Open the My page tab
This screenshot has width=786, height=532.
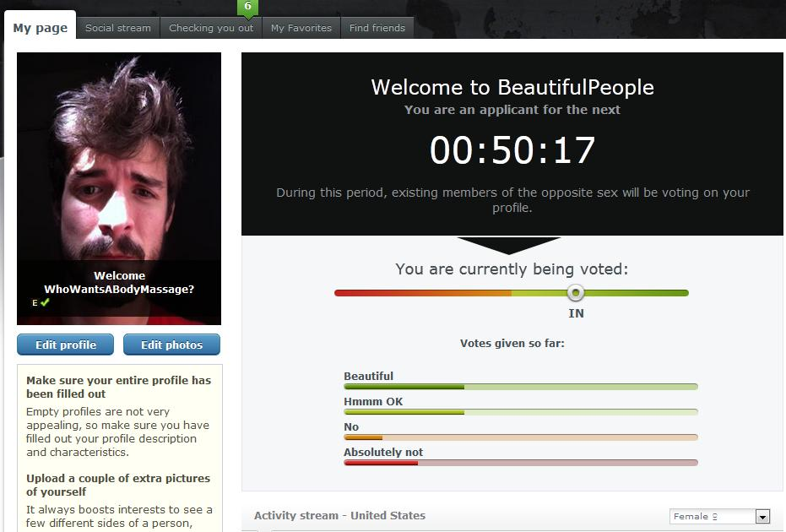pyautogui.click(x=41, y=26)
